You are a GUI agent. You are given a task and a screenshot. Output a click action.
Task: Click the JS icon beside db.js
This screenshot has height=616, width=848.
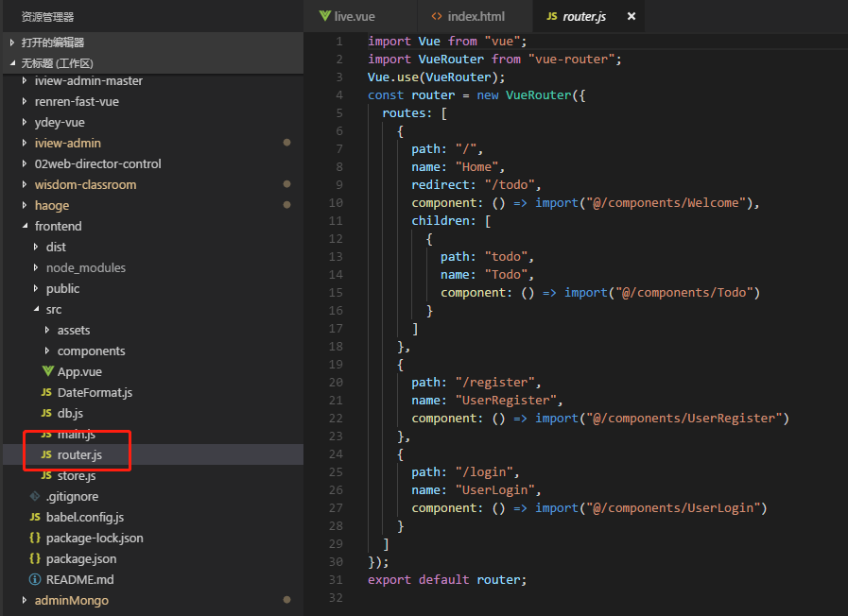47,413
